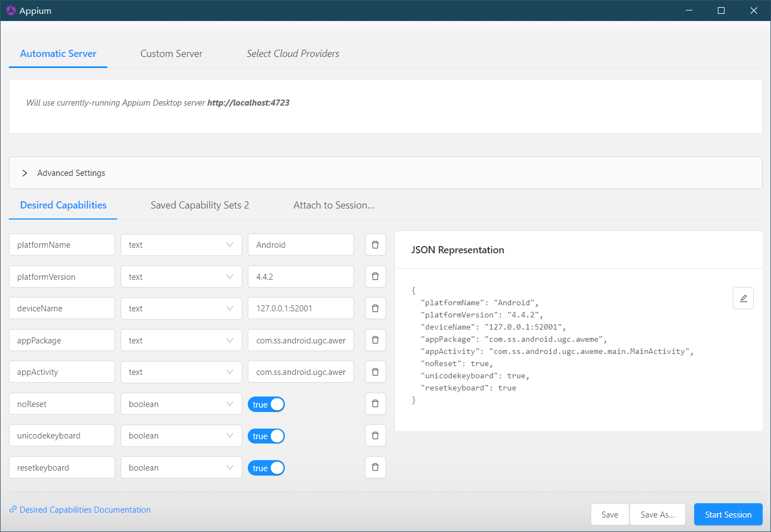771x532 pixels.
Task: Open boolean type dropdown for noReset
Action: (181, 404)
